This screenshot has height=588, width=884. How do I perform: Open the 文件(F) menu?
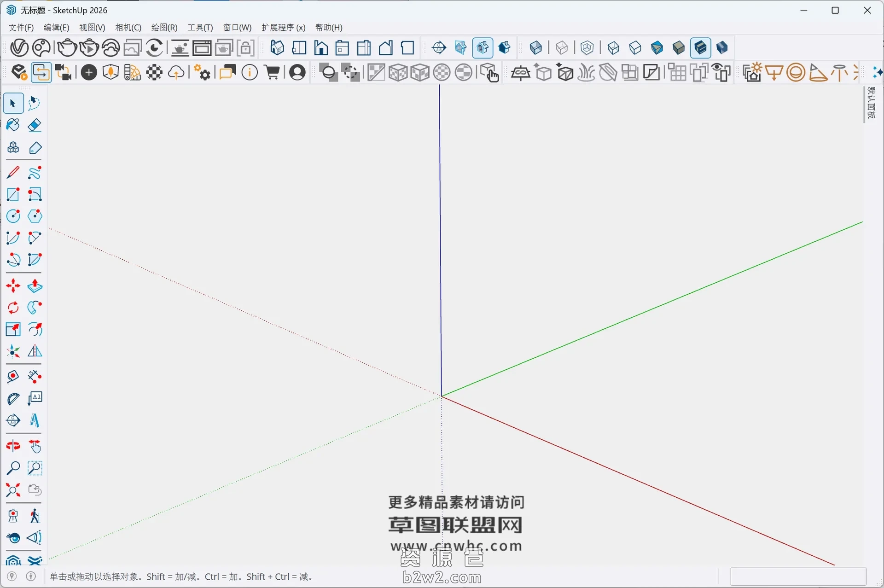click(x=20, y=28)
